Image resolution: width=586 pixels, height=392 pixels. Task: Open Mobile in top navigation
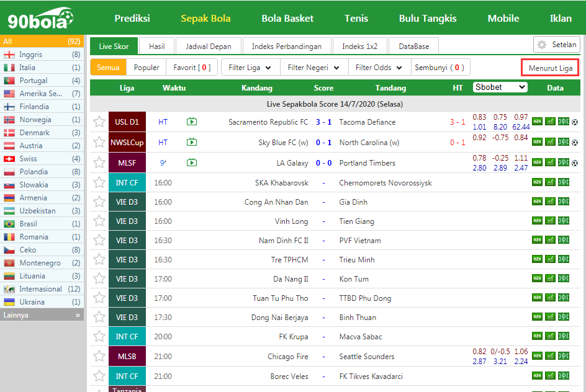point(503,18)
